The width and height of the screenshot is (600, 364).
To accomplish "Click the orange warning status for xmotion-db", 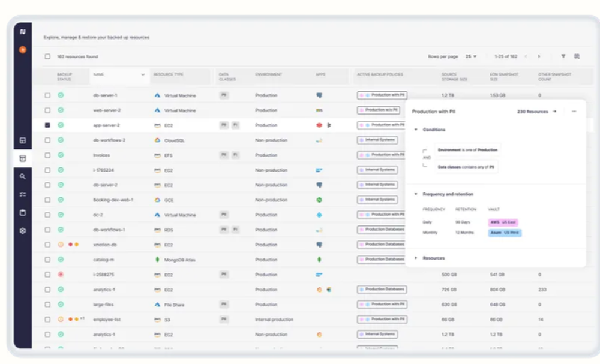I will pos(61,245).
